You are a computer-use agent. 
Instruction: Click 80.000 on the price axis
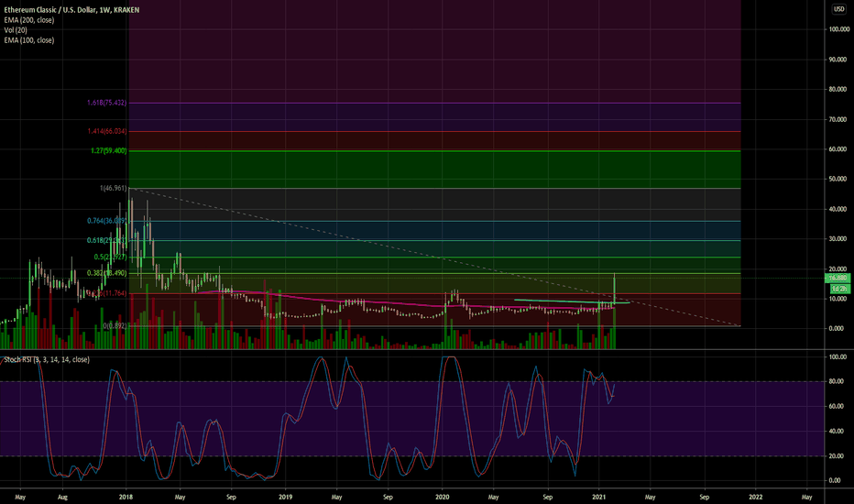click(x=838, y=90)
